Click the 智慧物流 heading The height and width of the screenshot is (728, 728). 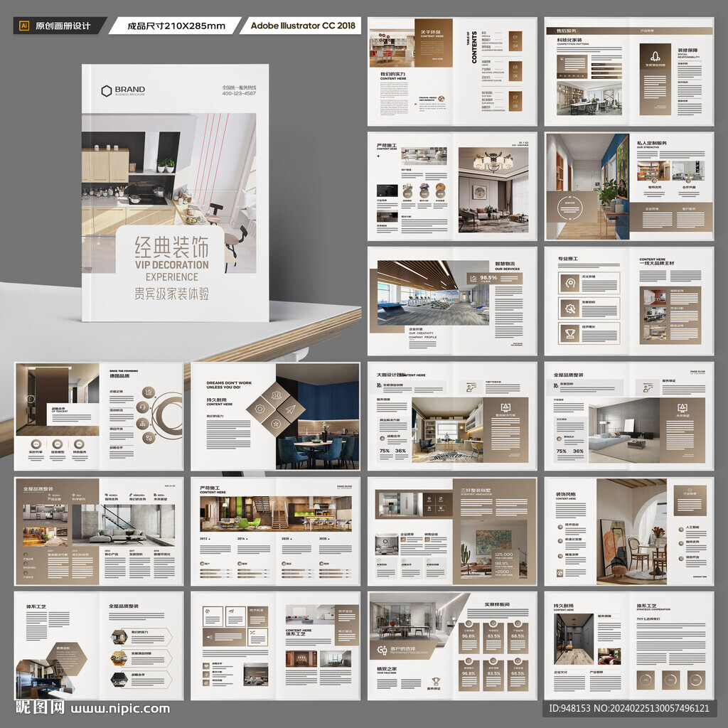click(505, 264)
